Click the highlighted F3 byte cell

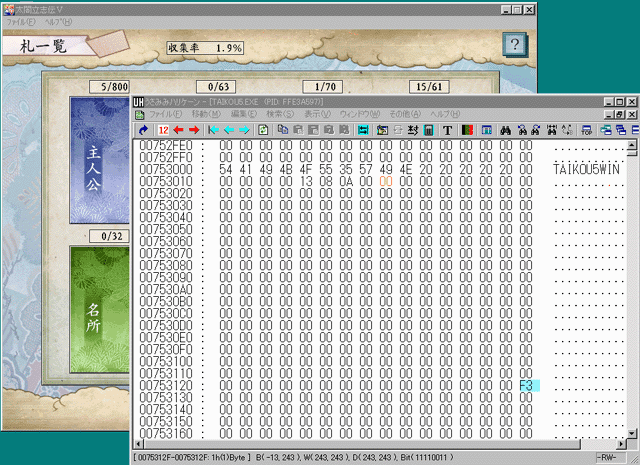(527, 385)
